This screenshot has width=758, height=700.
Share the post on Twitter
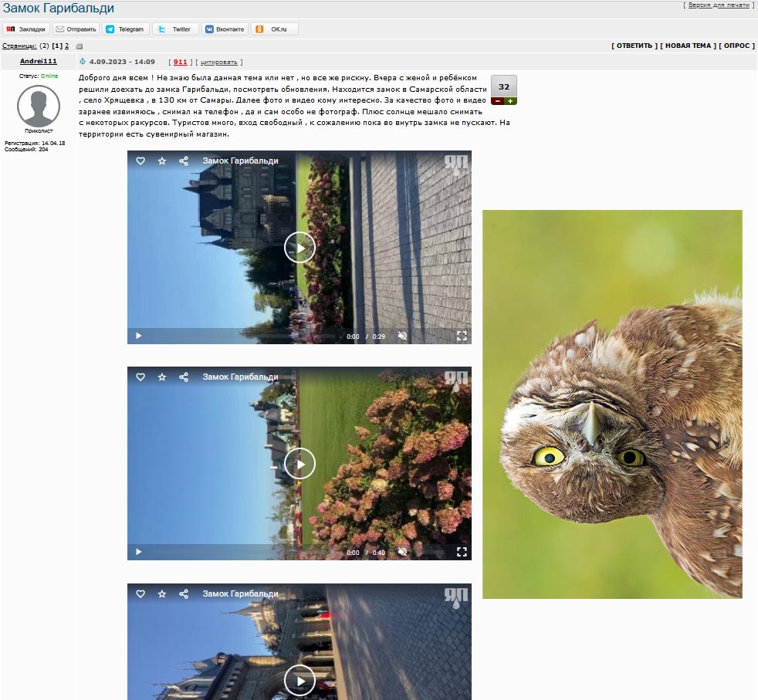(x=175, y=29)
